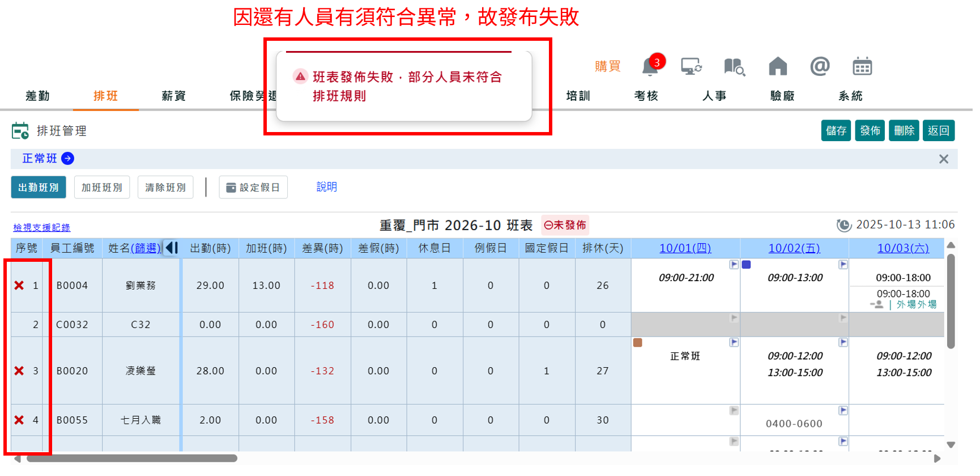
Task: Close the 正常班 bar with X
Action: point(944,159)
